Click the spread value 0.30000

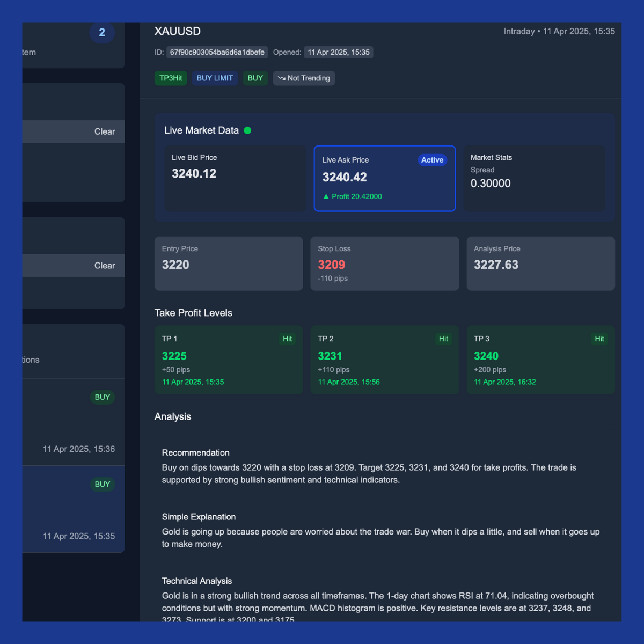(x=491, y=184)
